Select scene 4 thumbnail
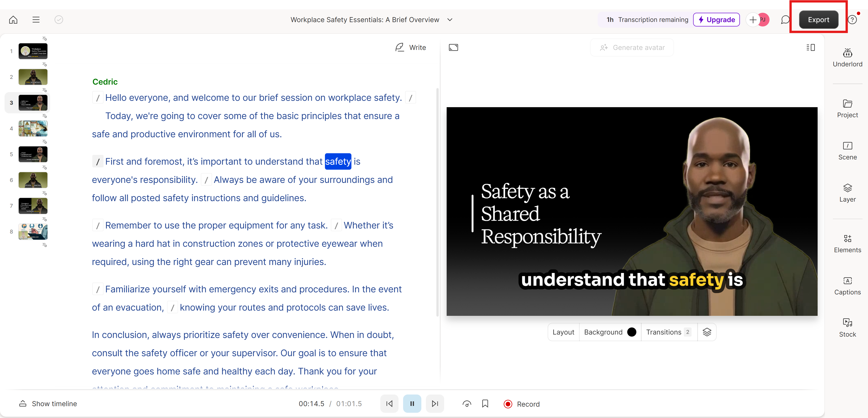 point(33,128)
